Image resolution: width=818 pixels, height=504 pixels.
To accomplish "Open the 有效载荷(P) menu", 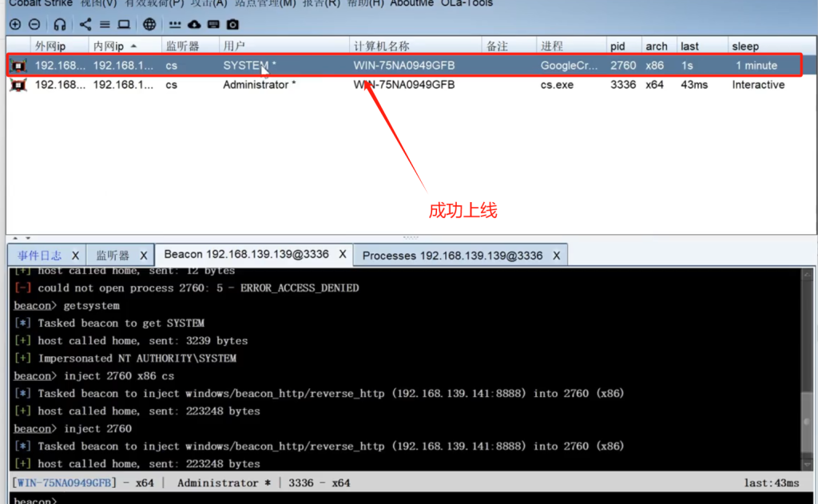I will pyautogui.click(x=154, y=3).
